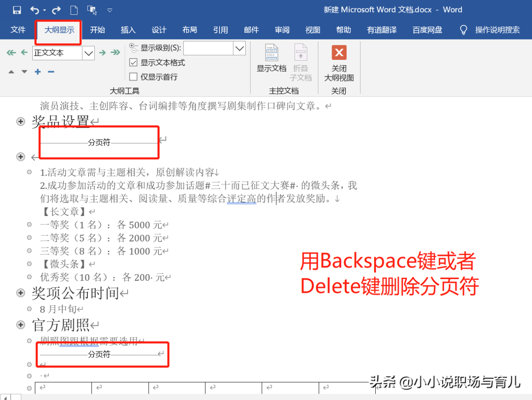532x400 pixels.
Task: Click the second 分页符 page break line
Action: 99,354
